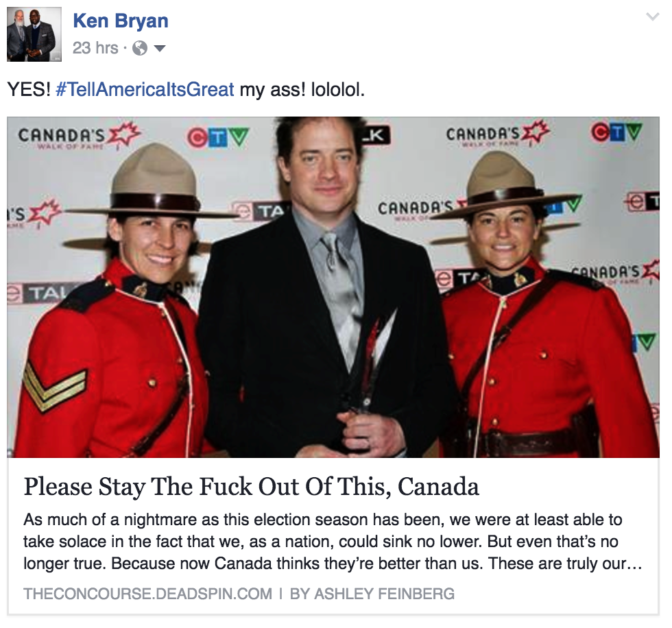The height and width of the screenshot is (628, 672).
Task: Click Canada's Walk of Fame logo top left
Action: [80, 136]
